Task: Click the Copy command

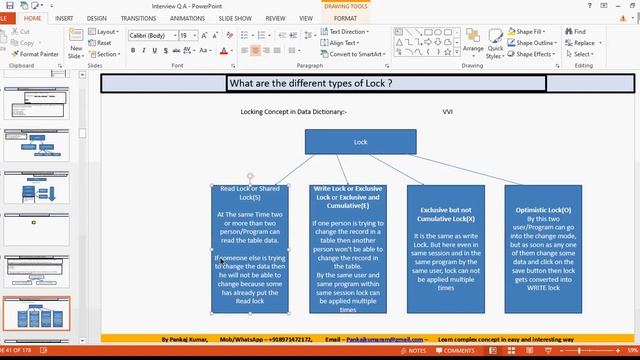Action: point(22,42)
